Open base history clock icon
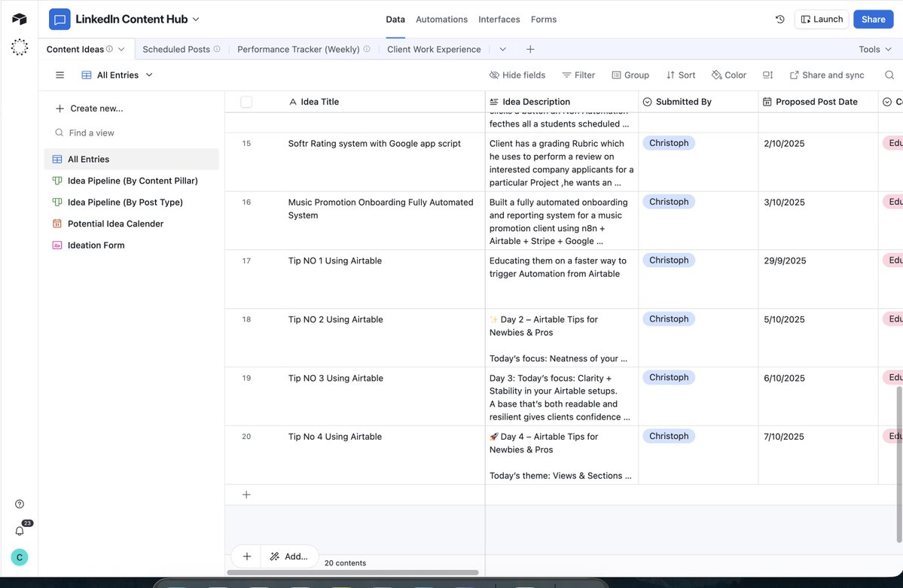The width and height of the screenshot is (903, 588). [x=779, y=19]
